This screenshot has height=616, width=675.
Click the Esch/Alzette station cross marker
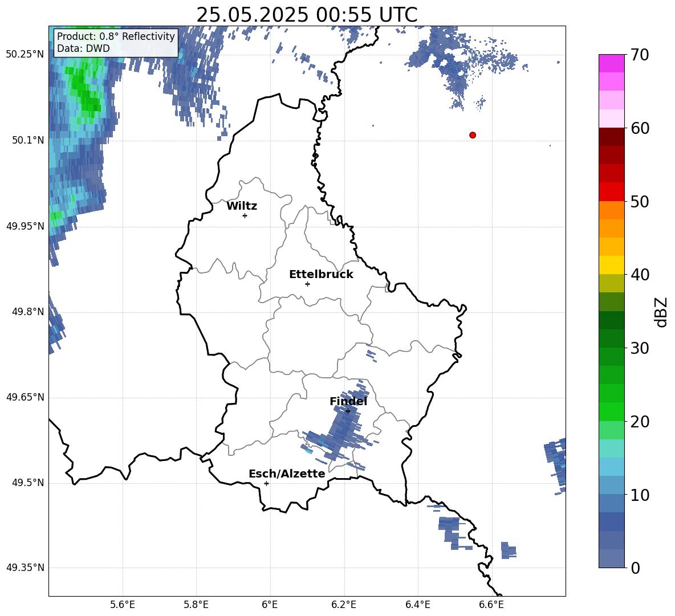(x=266, y=483)
